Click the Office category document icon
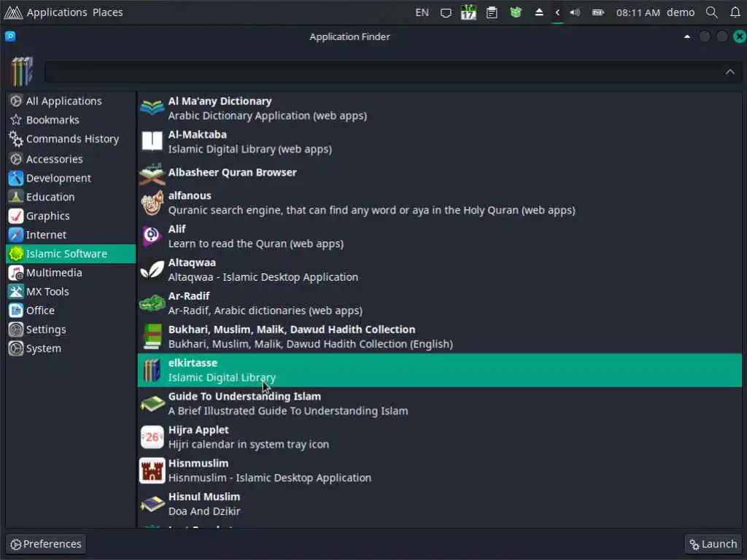The image size is (747, 560). [16, 311]
